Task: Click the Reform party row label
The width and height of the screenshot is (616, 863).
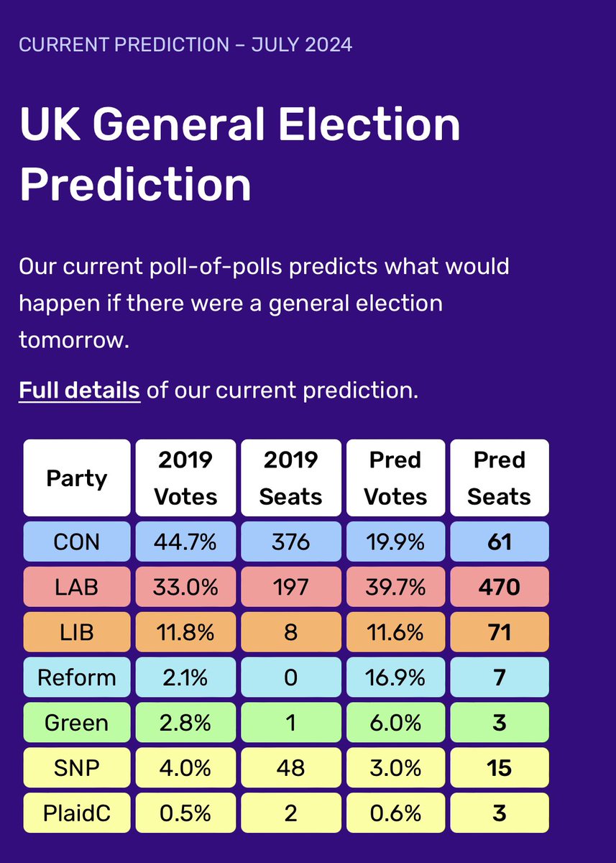Action: [77, 677]
